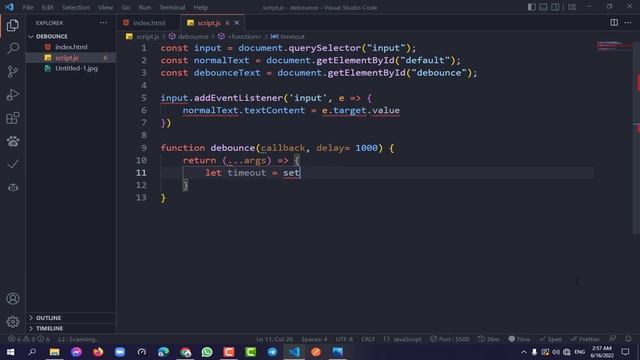Viewport: 640px width, 360px height.
Task: Open Firefox from the taskbar
Action: (x=98, y=352)
